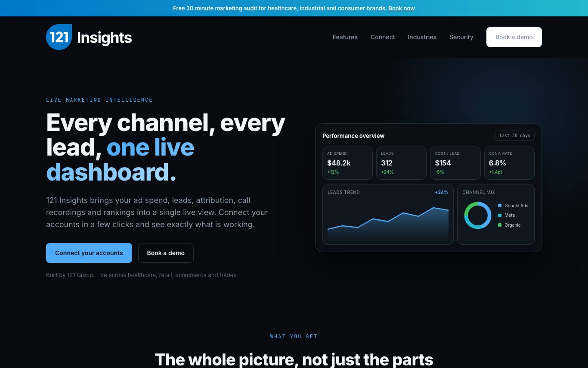588x368 pixels.
Task: Click the Built by 121 Group note
Action: tap(142, 275)
